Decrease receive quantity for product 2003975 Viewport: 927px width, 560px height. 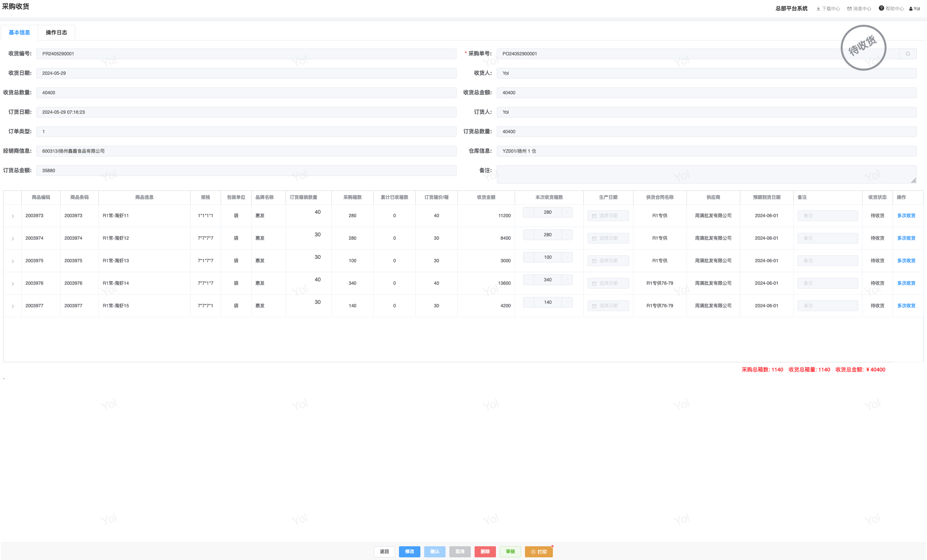click(x=528, y=257)
